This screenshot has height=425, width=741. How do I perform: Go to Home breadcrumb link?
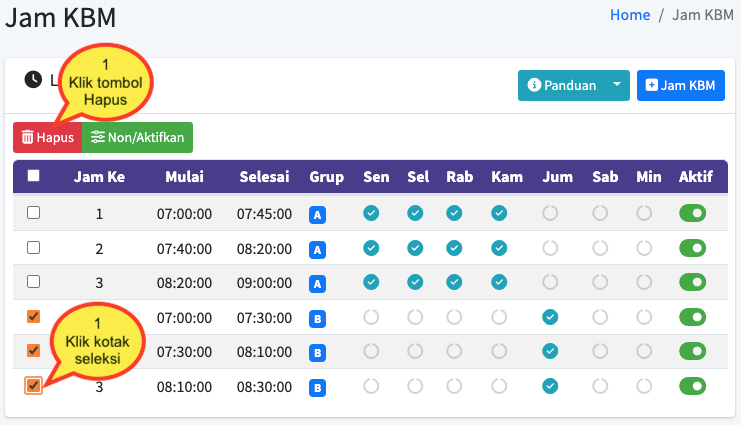630,15
